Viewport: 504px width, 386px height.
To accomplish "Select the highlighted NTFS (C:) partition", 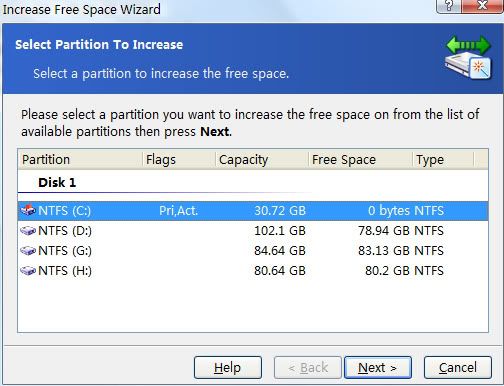I will 253,211.
